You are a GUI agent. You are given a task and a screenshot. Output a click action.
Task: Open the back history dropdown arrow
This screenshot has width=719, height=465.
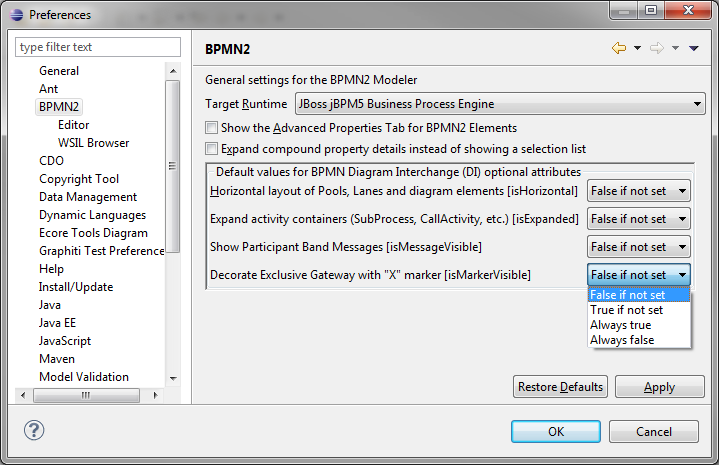[637, 48]
